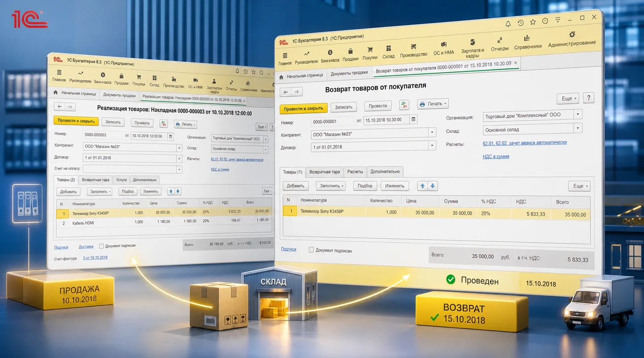The width and height of the screenshot is (644, 358).
Task: Open date calendar picker in the return window
Action: pos(414,119)
